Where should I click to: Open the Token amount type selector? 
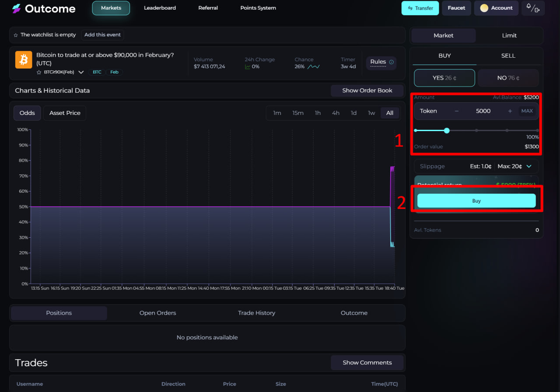428,111
